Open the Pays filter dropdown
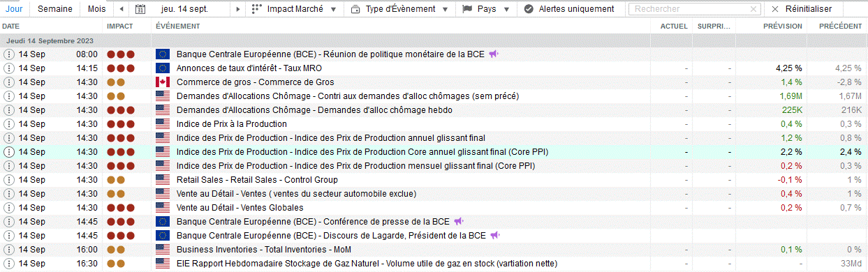 click(x=487, y=9)
